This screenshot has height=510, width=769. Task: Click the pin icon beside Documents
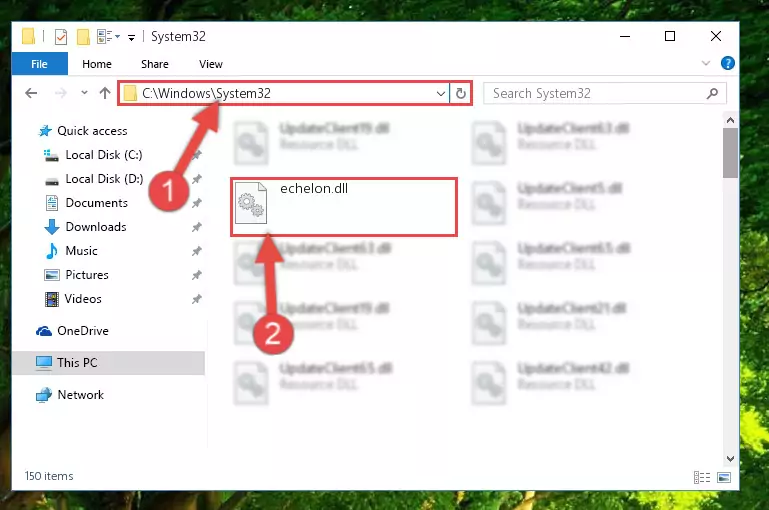pyautogui.click(x=197, y=203)
